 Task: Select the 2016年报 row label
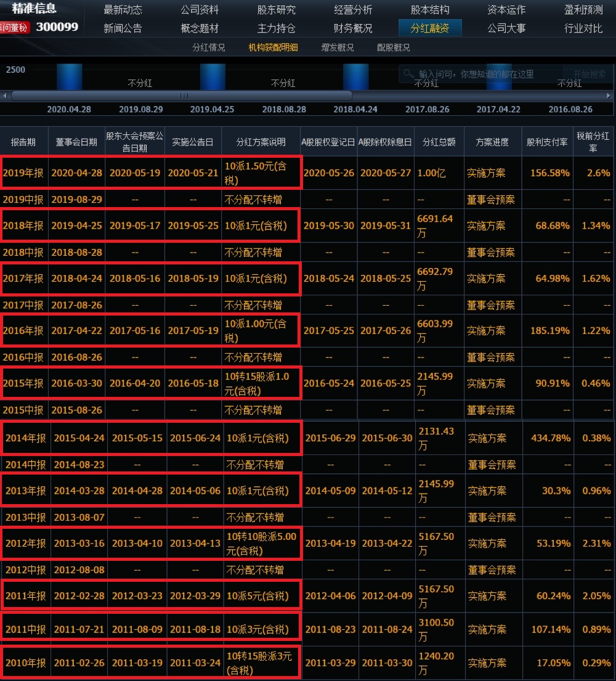(23, 330)
